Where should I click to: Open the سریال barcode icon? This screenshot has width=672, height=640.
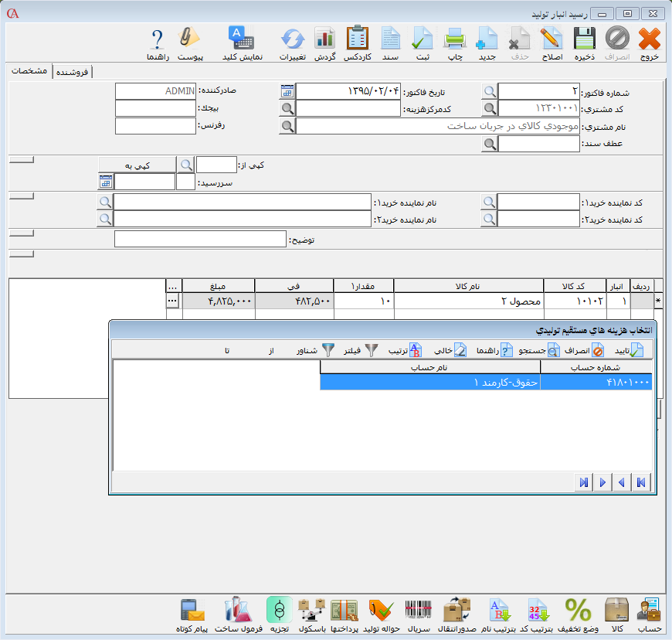(419, 614)
